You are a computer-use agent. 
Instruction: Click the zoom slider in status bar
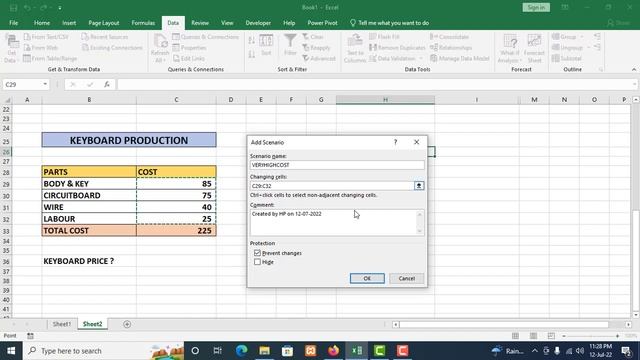coord(591,336)
